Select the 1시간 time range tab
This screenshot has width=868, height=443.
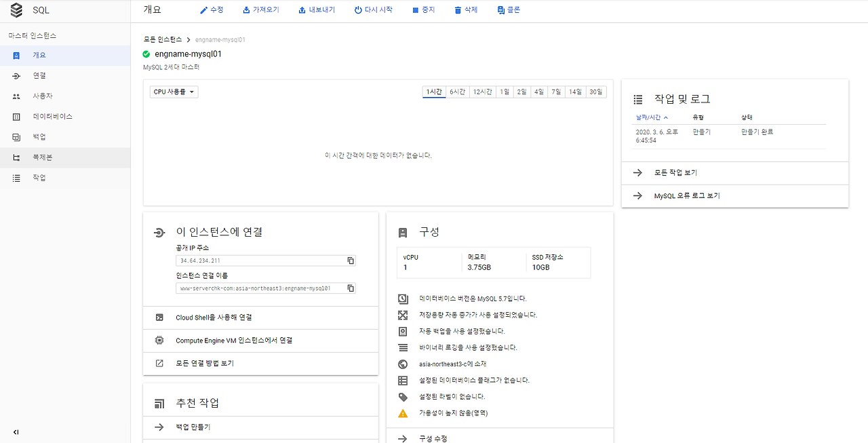coord(434,92)
